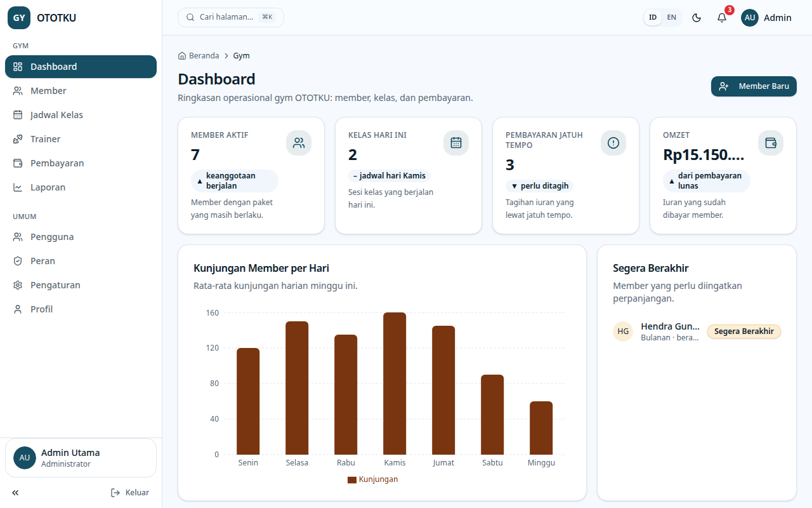Click Kelas Hari Ini calendar icon

coord(456,143)
